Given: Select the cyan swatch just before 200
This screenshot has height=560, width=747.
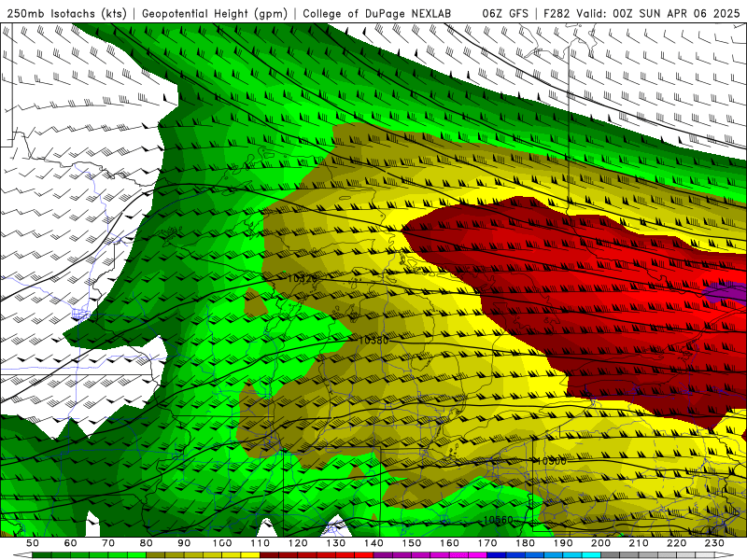Looking at the screenshot, I should click(591, 554).
